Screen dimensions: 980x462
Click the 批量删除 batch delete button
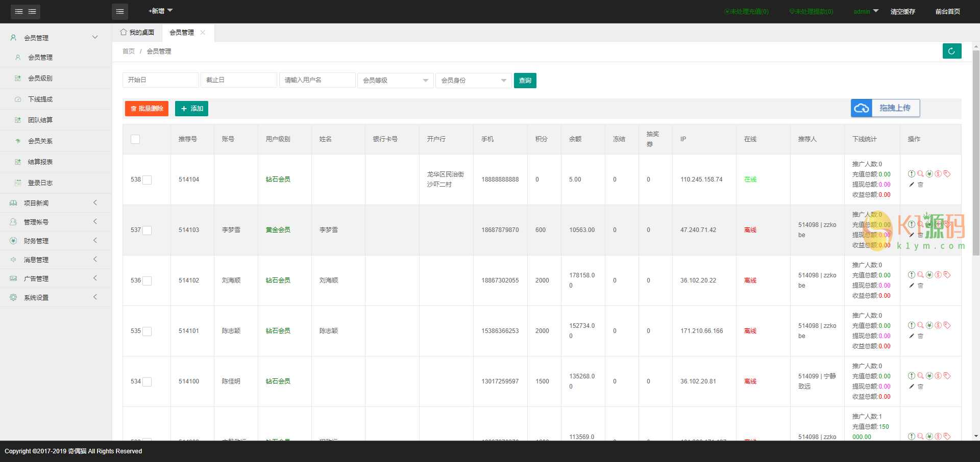[x=146, y=109]
